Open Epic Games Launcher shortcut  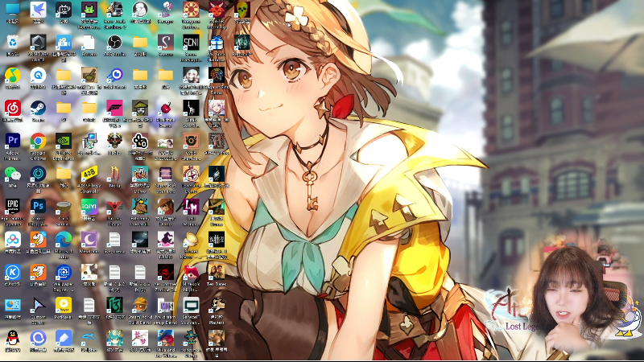pos(12,207)
